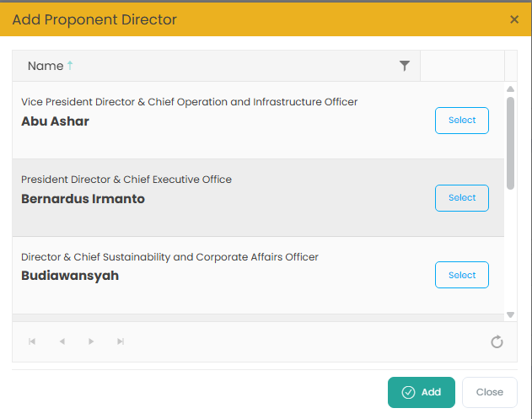Click the scrollbar down arrow

point(510,314)
